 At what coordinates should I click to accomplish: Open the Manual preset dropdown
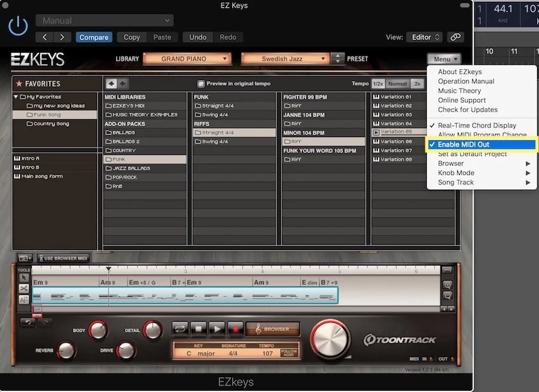[105, 21]
